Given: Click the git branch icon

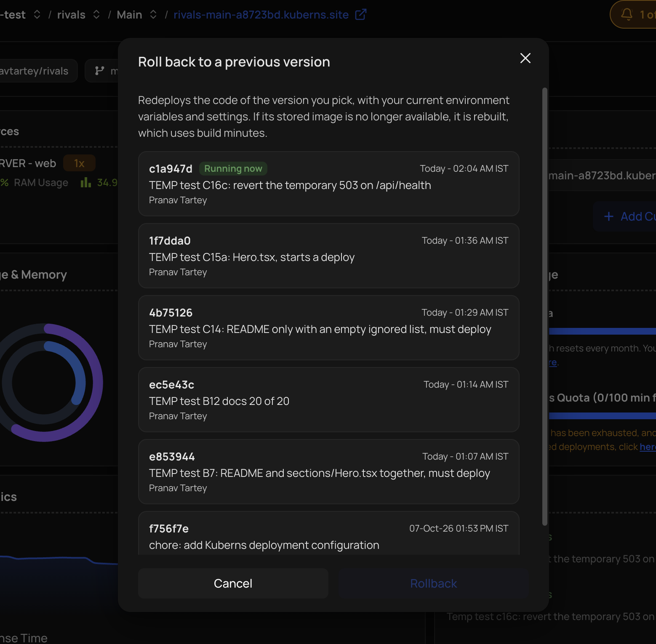Looking at the screenshot, I should point(99,71).
